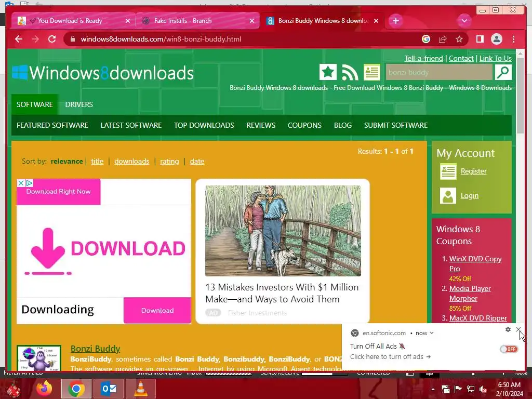The image size is (532, 399).
Task: Click 'Click here to turn off ads'
Action: pyautogui.click(x=390, y=356)
